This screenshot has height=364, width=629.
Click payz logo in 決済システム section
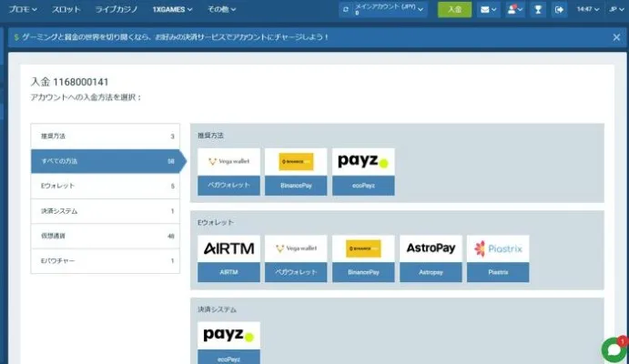pos(228,335)
